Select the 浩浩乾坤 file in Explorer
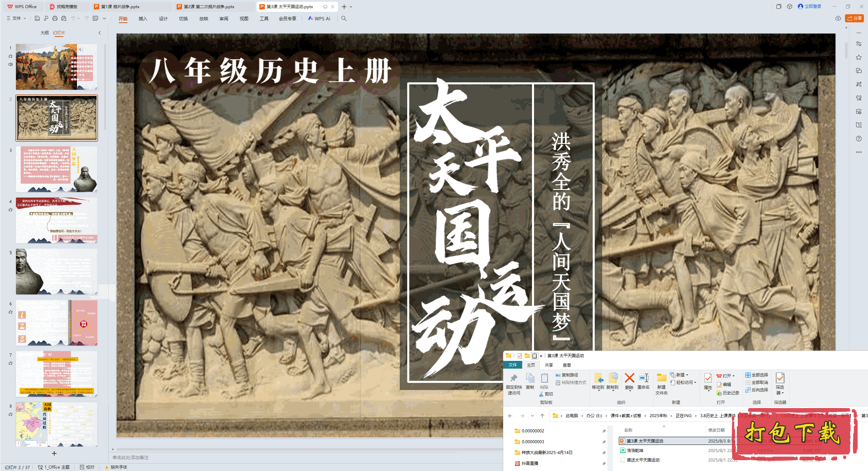Image resolution: width=868 pixels, height=471 pixels. coord(635,451)
